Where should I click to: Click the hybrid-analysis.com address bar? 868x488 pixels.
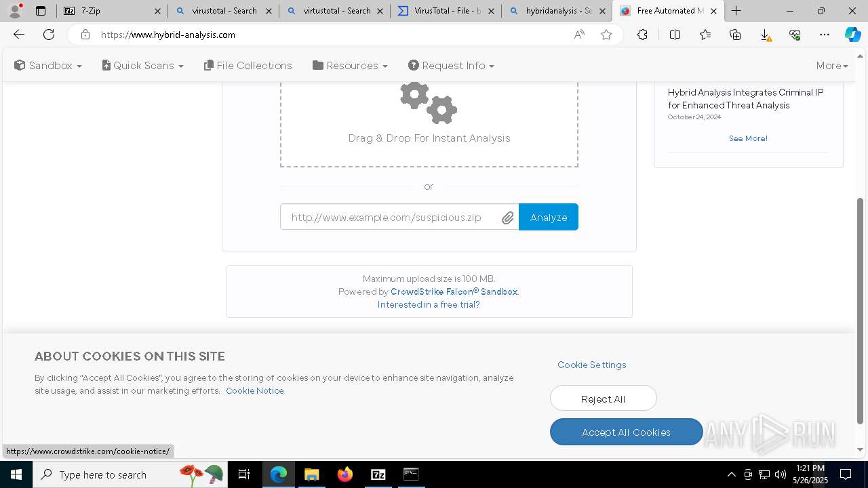(332, 35)
